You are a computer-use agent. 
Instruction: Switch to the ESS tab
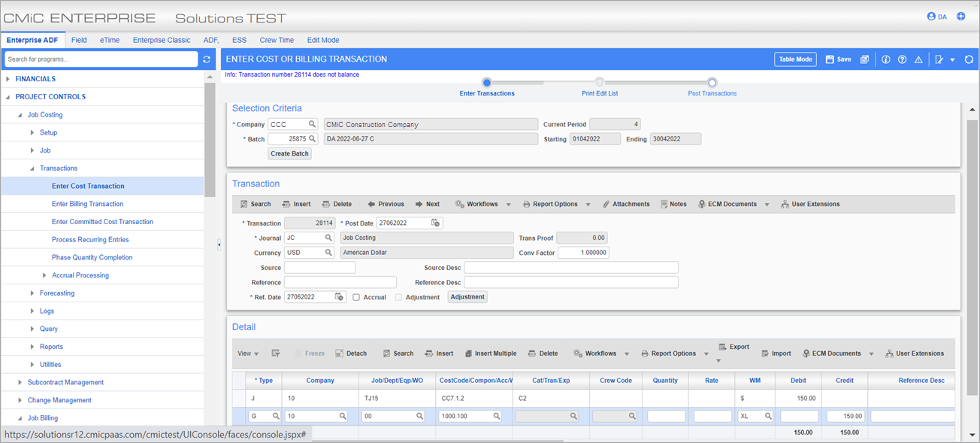(239, 40)
